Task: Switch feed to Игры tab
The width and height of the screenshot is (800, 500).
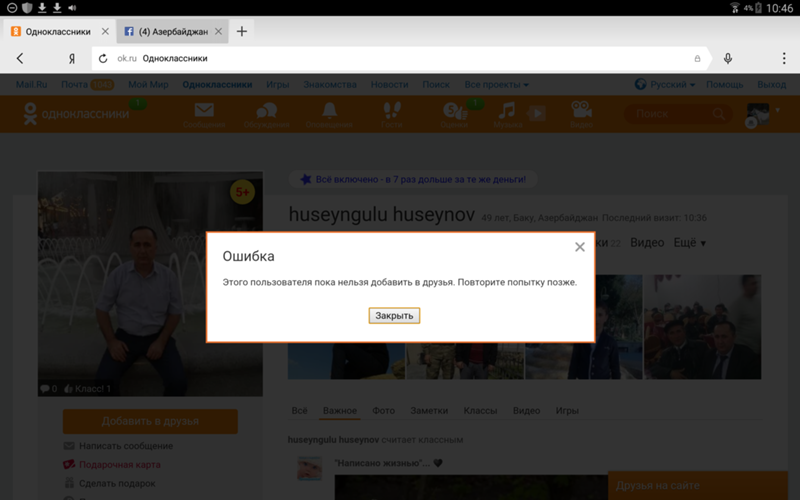Action: click(567, 411)
